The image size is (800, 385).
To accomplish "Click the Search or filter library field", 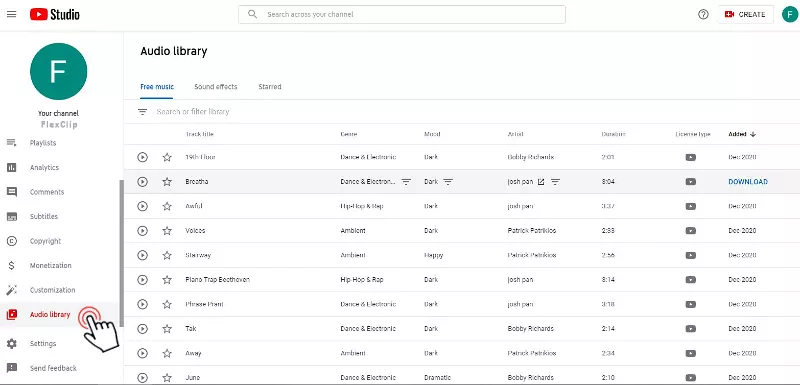I will (x=193, y=112).
